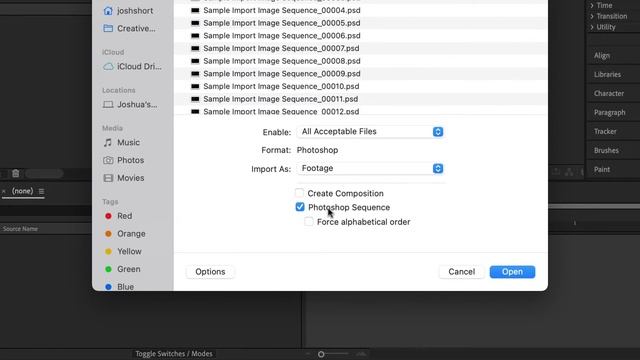Open the joshshort home folder
Image resolution: width=640 pixels, height=360 pixels.
128,11
